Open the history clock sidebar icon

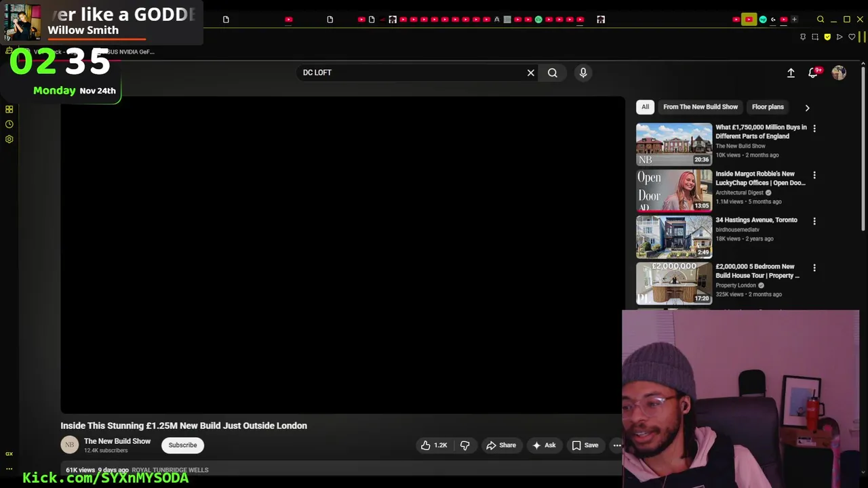(9, 124)
